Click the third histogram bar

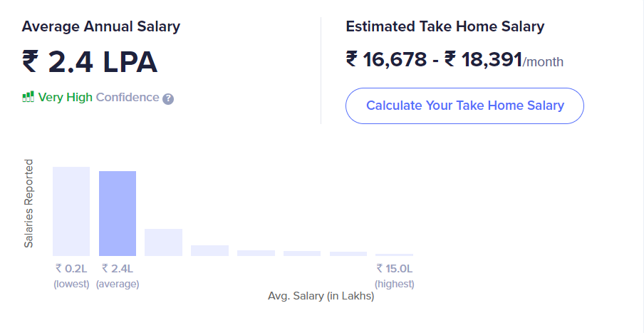163,242
